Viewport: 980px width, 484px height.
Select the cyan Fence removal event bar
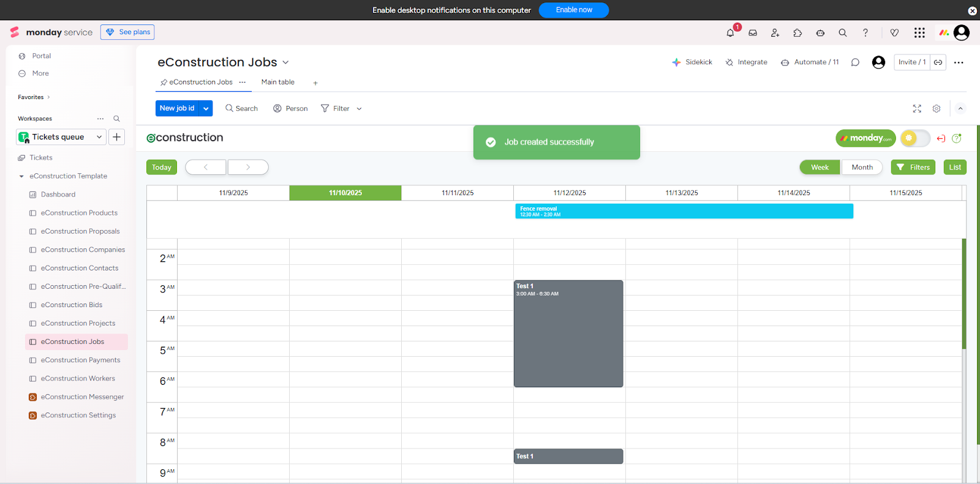[x=684, y=211]
